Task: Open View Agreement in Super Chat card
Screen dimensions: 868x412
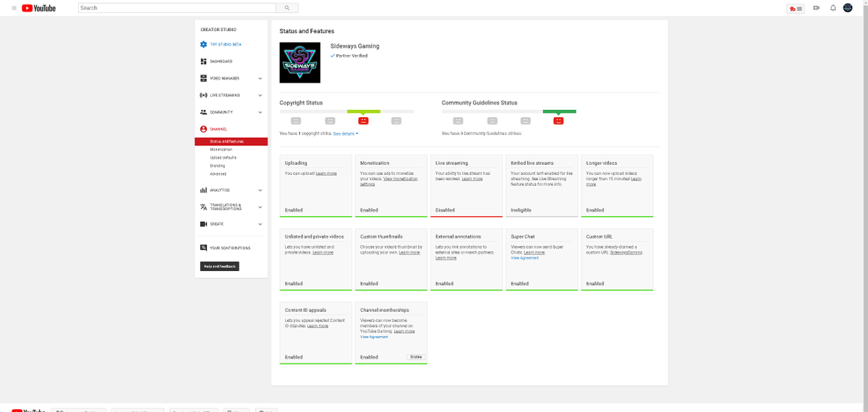Action: [524, 258]
